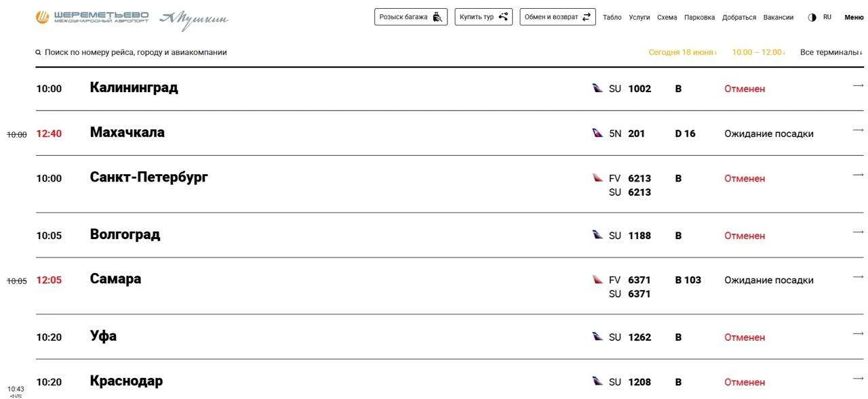Screen dimensions: 868x399
Task: Switch language via RU selector
Action: point(827,18)
